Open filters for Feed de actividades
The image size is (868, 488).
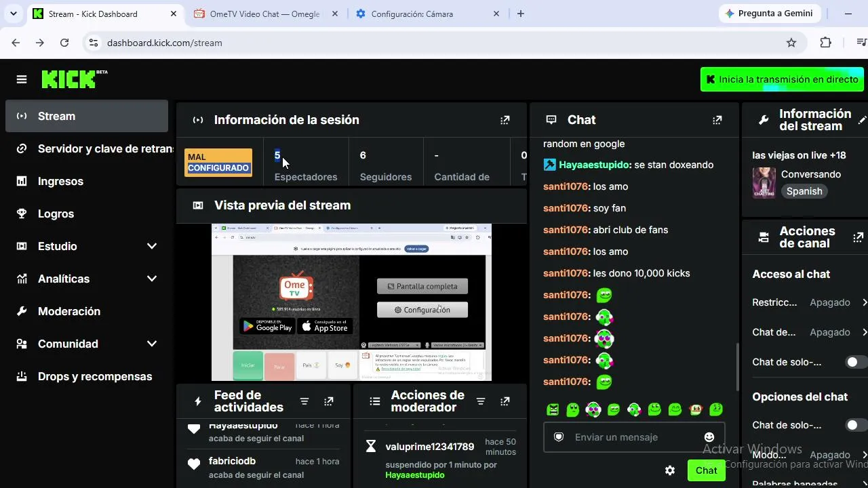point(304,401)
